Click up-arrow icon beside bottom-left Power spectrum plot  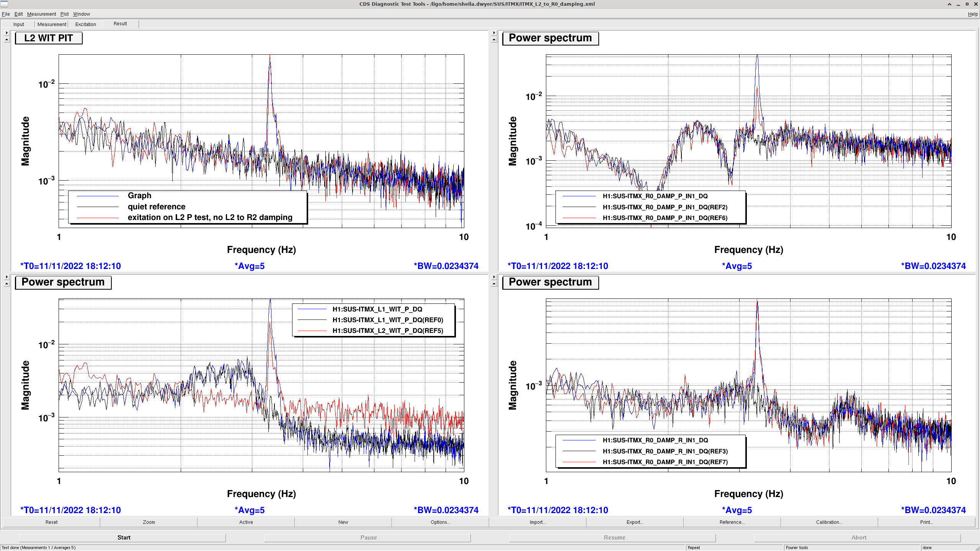[7, 284]
